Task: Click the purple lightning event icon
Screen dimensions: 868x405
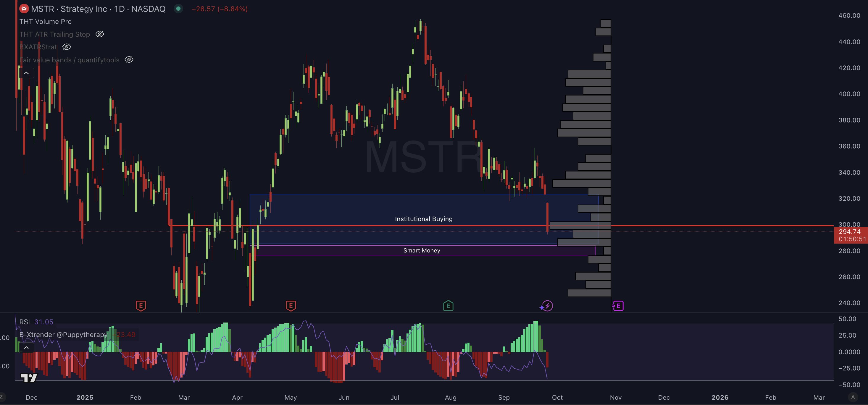Action: tap(547, 306)
